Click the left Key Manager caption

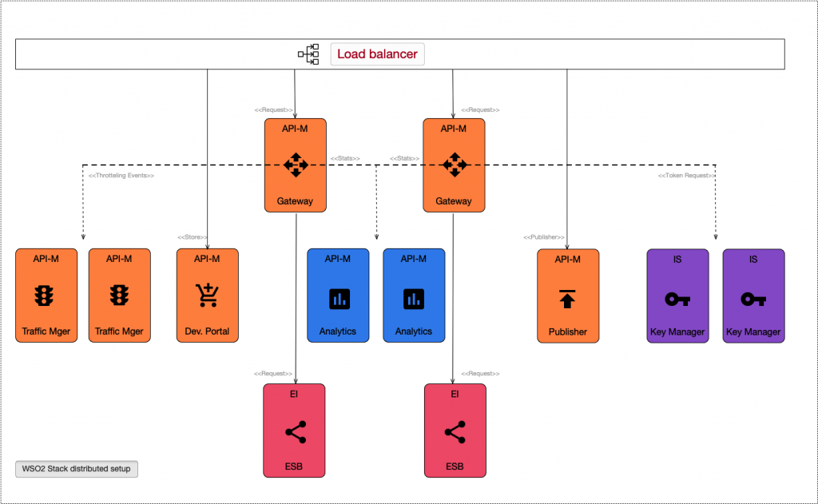click(677, 331)
